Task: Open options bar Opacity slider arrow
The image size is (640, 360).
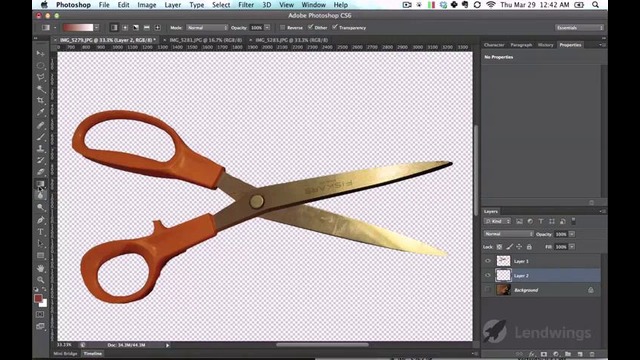Action: [x=267, y=27]
